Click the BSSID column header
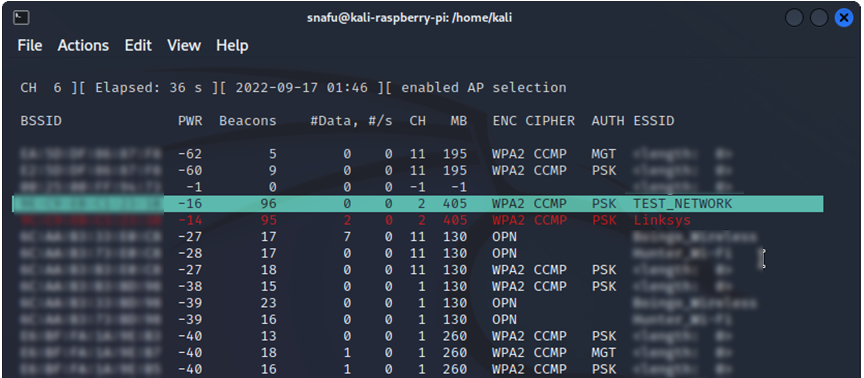Screen dimensions: 864x378 (x=41, y=121)
